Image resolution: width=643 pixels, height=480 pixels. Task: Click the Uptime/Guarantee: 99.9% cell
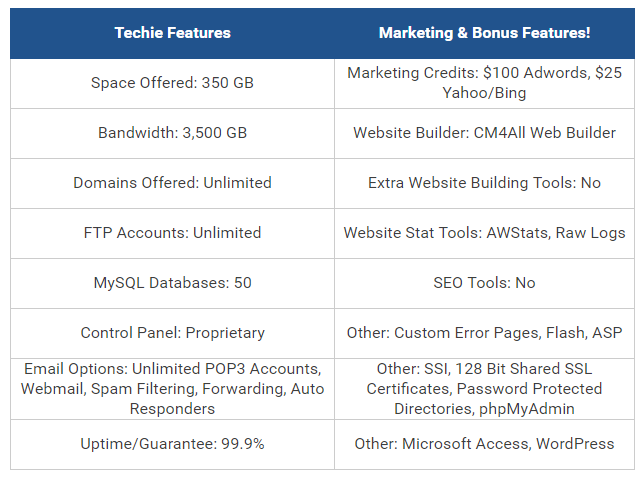(x=172, y=444)
